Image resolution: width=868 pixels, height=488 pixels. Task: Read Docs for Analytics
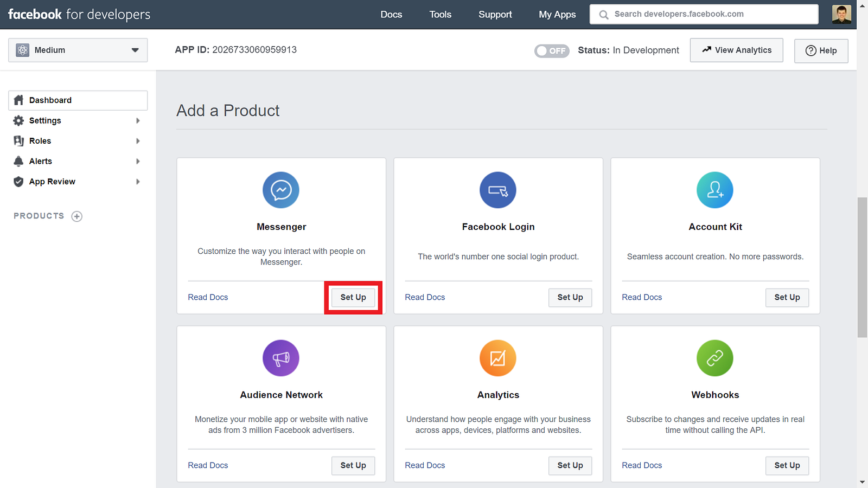(425, 465)
